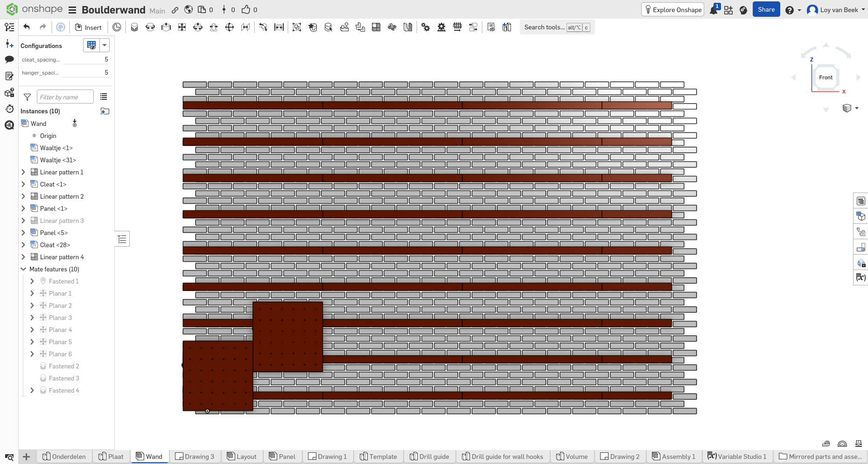Click the filter funnel icon
The height and width of the screenshot is (464, 868).
pos(28,97)
